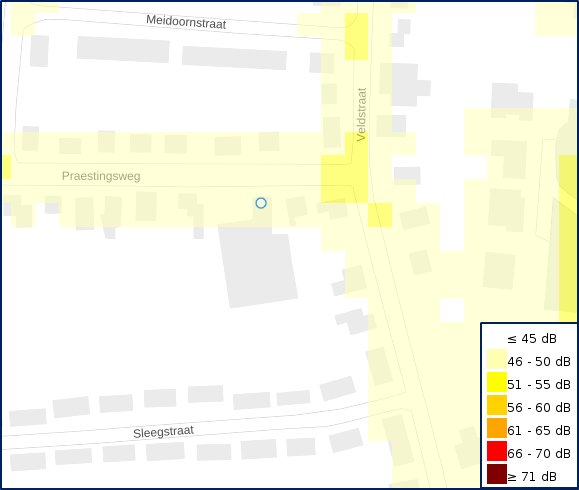Click the blue circle location marker
Screen dimensions: 579x490
click(261, 203)
